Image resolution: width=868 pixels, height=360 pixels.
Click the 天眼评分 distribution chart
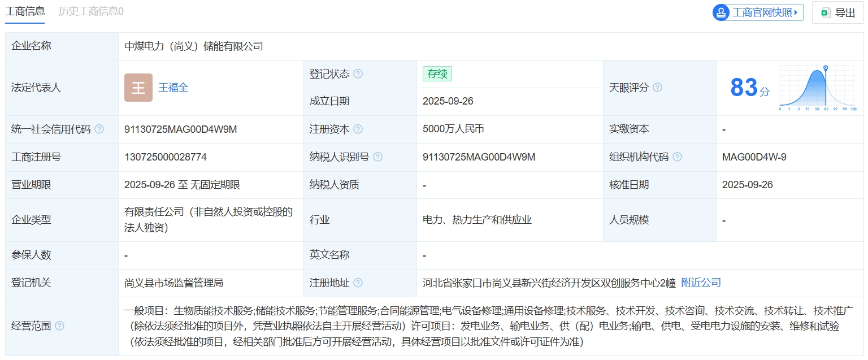click(817, 88)
